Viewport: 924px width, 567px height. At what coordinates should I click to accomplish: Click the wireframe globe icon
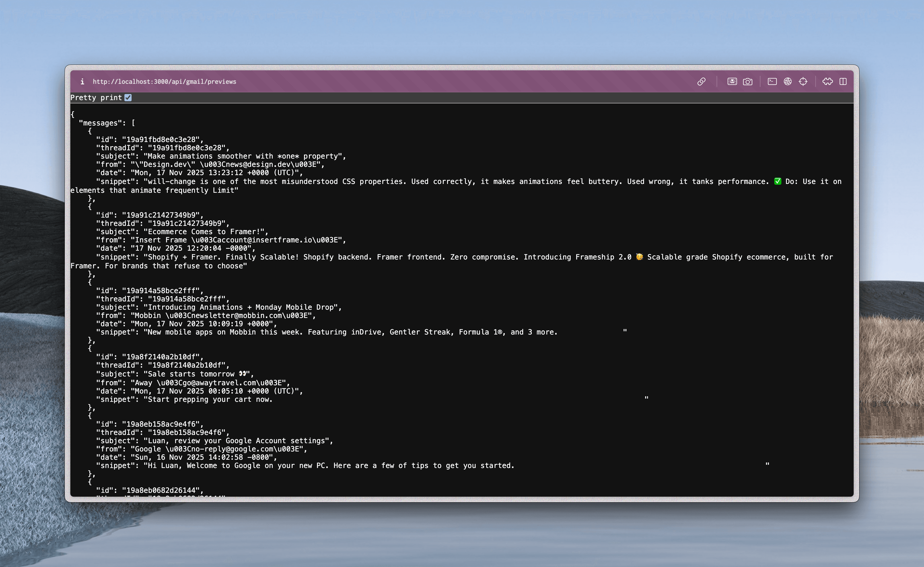[787, 81]
